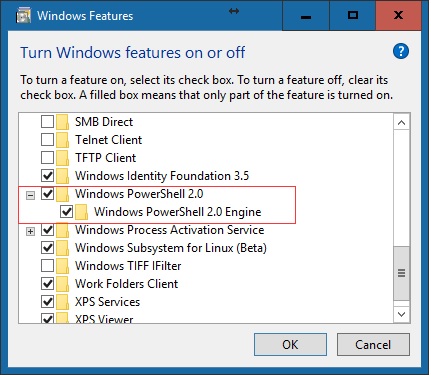The image size is (431, 375).
Task: Click the Windows Subsystem for Linux folder icon
Action: pyautogui.click(x=62, y=248)
